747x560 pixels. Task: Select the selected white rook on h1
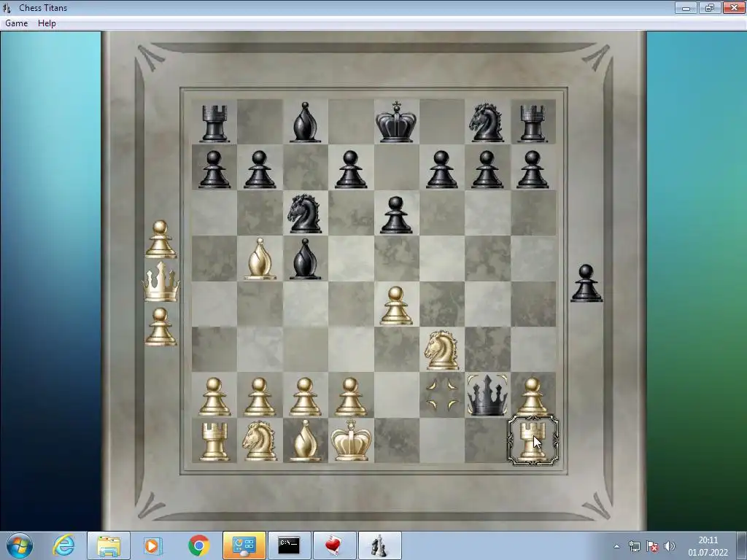tap(533, 441)
